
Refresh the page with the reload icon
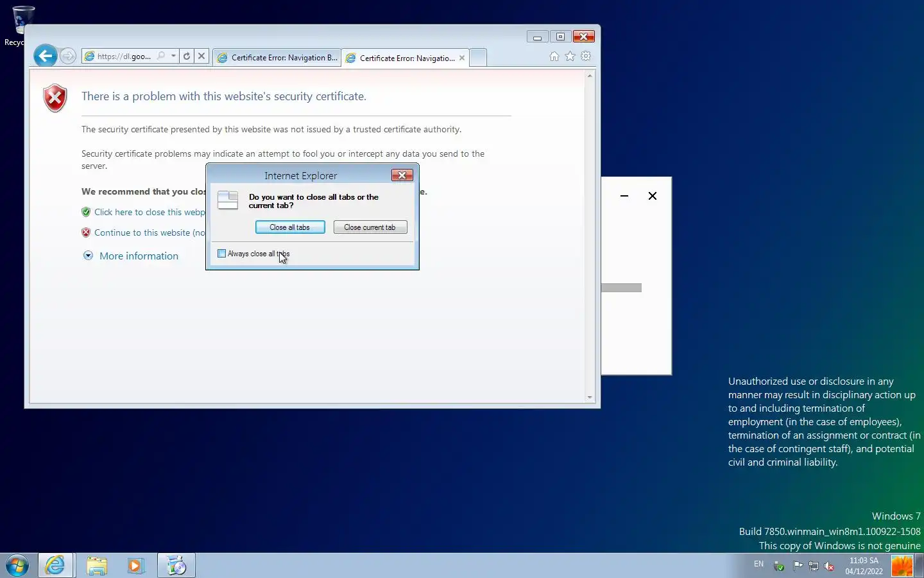187,56
